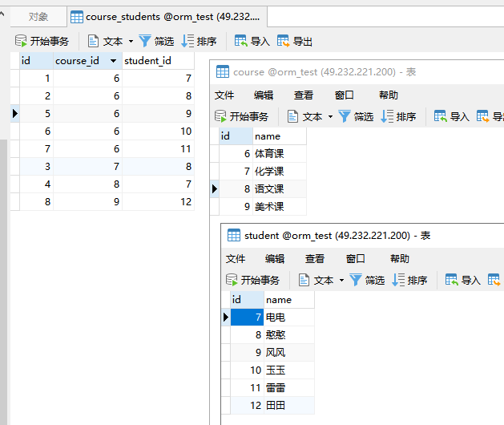Image resolution: width=504 pixels, height=425 pixels.
Task: Open 窗口 menu in student window
Action: point(356,259)
